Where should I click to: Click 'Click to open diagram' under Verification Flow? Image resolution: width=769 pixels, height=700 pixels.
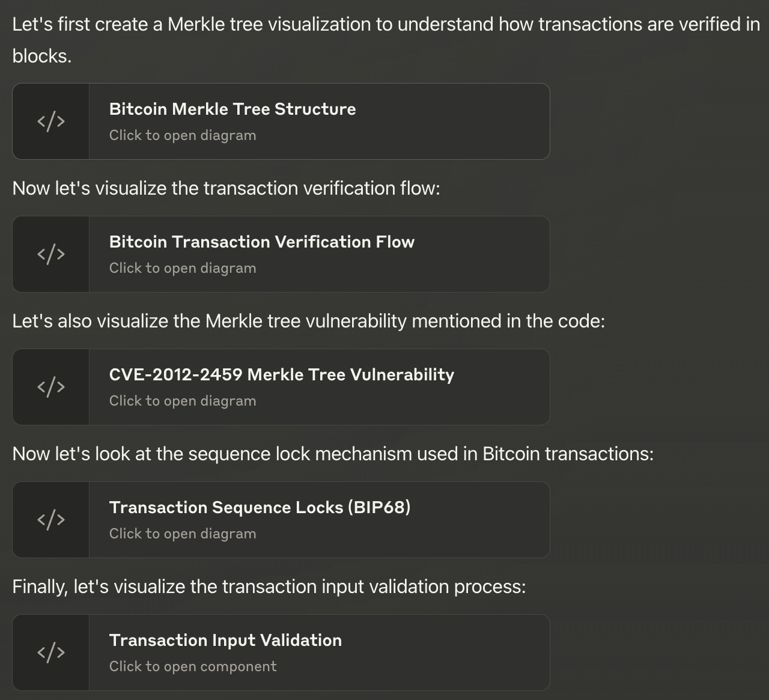point(183,269)
